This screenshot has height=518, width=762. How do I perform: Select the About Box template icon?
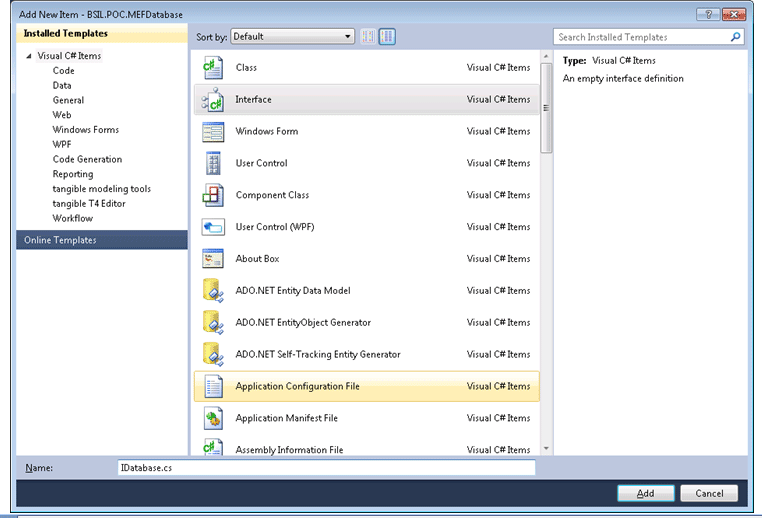213,259
